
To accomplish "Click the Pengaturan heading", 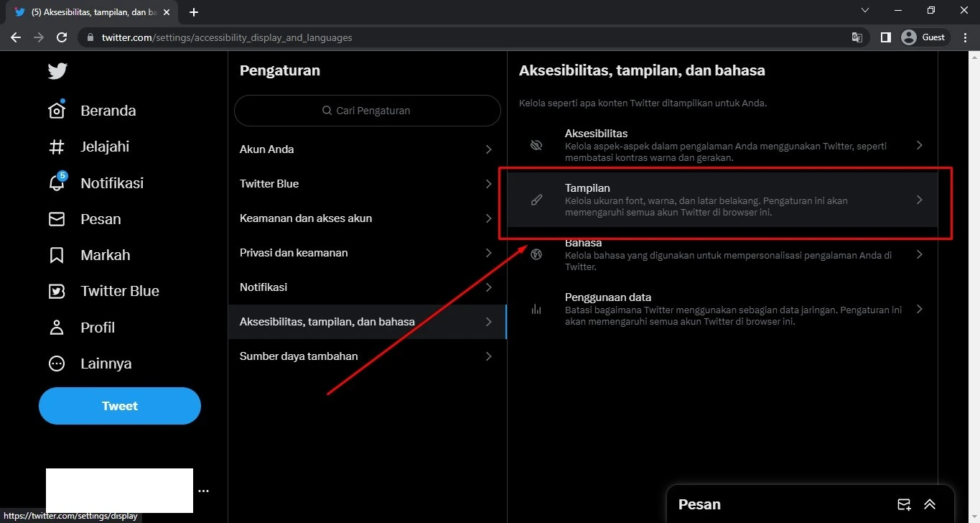I will tap(280, 70).
